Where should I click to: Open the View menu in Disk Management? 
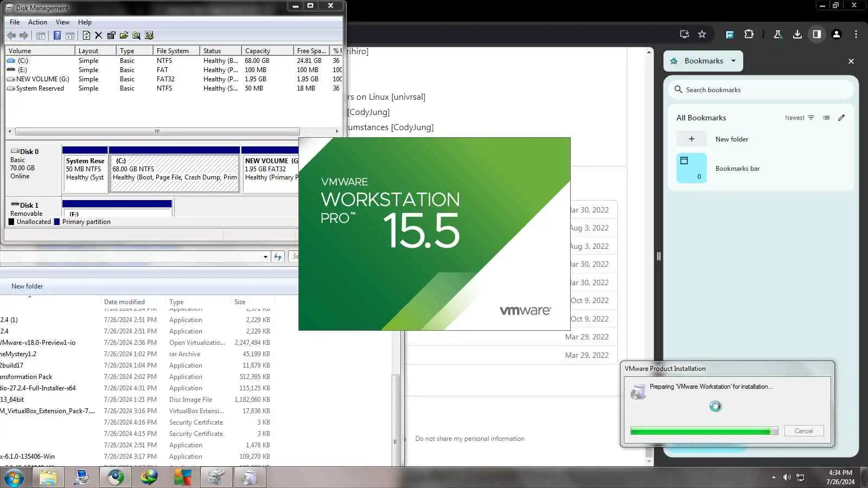(62, 22)
